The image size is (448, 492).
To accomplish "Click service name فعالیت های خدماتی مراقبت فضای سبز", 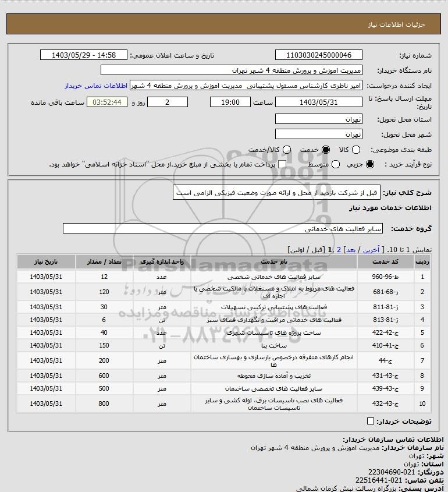I will coord(273,320).
